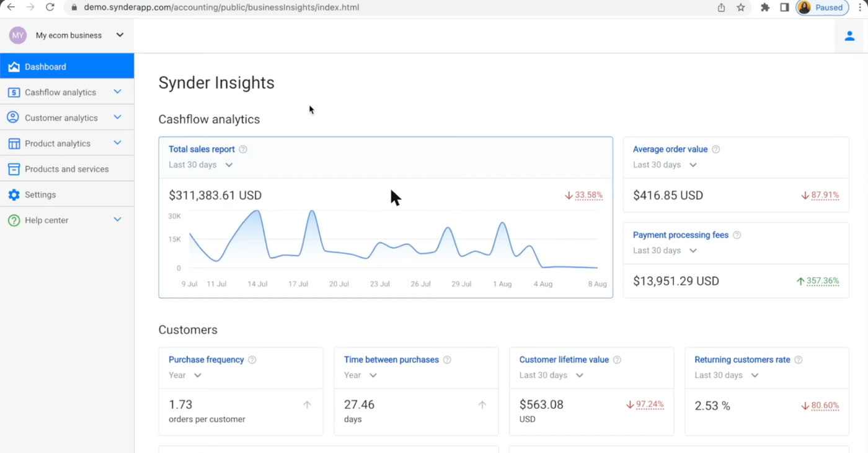The height and width of the screenshot is (453, 868).
Task: Click help icon beside Time between purchases
Action: point(447,360)
